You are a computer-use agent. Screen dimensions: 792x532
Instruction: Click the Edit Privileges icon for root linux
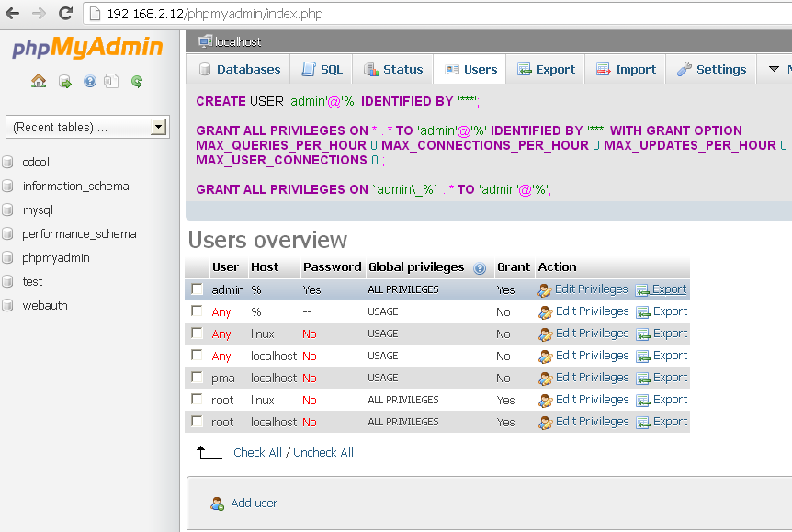point(546,400)
